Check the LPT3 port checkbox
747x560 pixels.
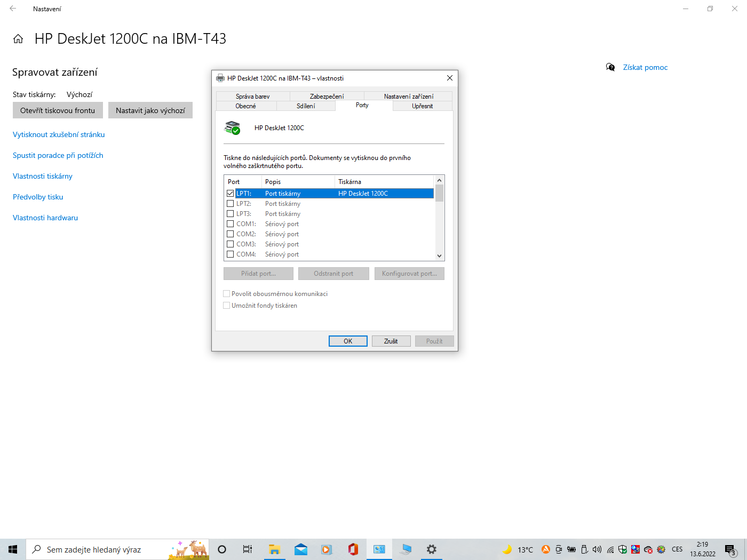pos(231,214)
